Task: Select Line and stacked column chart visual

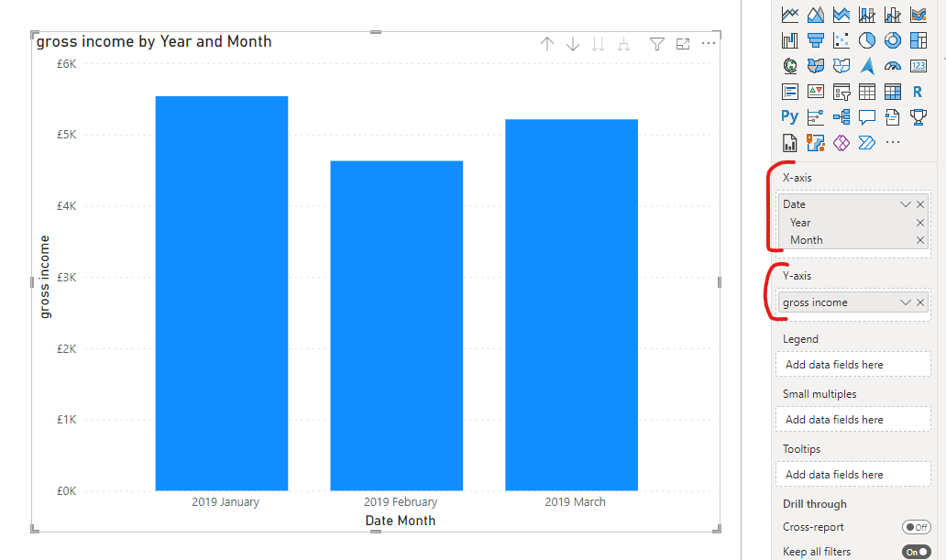Action: [867, 15]
